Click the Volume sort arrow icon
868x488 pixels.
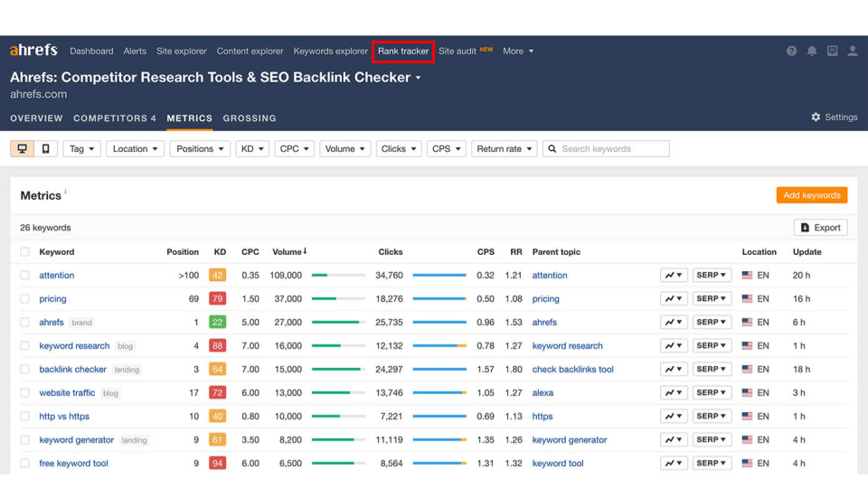tap(305, 251)
